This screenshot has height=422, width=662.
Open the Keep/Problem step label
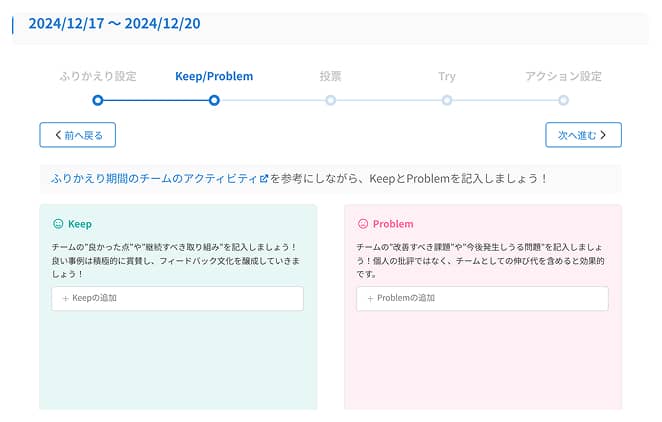[214, 76]
